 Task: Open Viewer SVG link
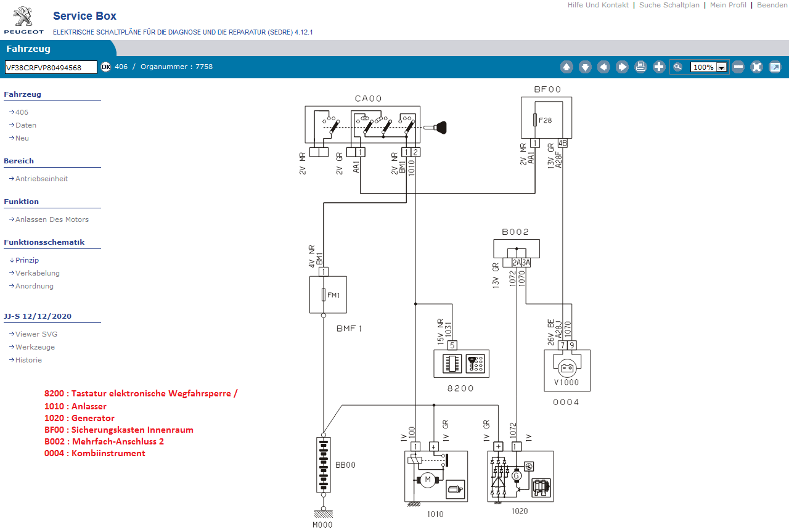pyautogui.click(x=36, y=334)
